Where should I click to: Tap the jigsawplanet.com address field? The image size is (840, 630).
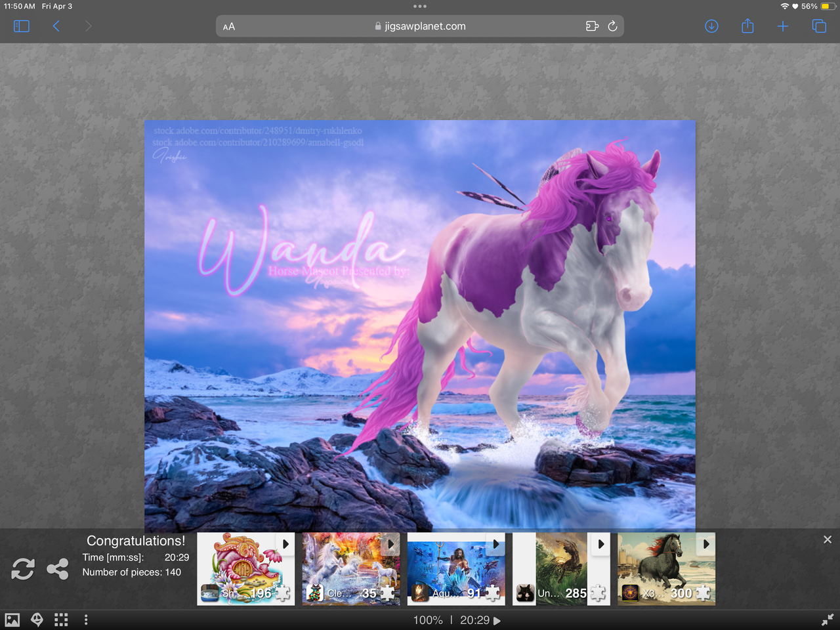[x=420, y=26]
